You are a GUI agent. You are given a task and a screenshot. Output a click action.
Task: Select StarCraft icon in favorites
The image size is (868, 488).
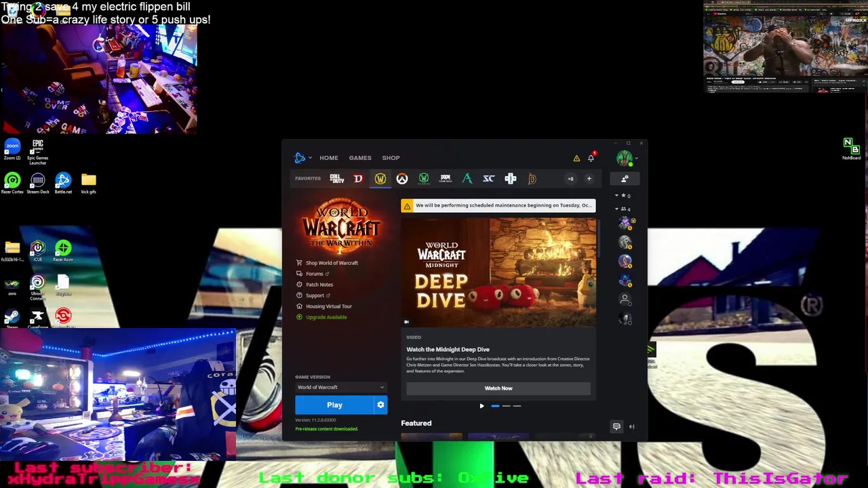pos(489,179)
